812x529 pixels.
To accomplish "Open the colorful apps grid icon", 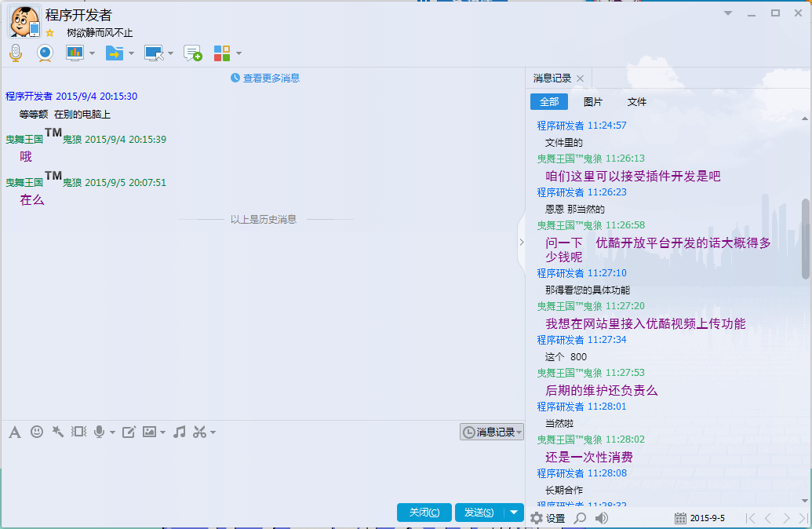I will pyautogui.click(x=222, y=53).
